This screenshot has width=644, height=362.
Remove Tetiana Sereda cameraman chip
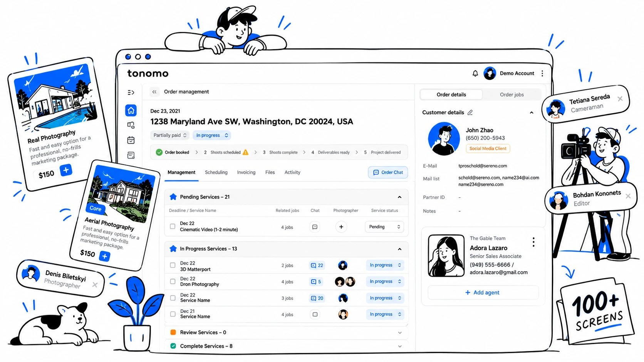pyautogui.click(x=620, y=99)
